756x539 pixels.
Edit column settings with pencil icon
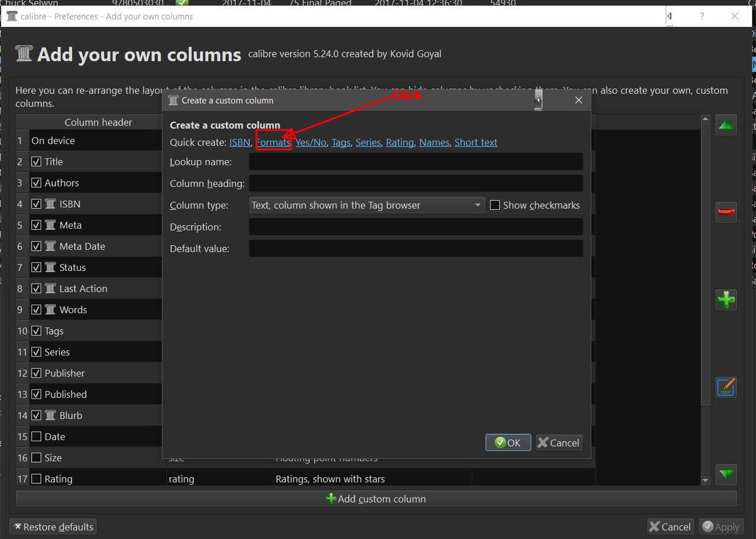click(x=726, y=387)
